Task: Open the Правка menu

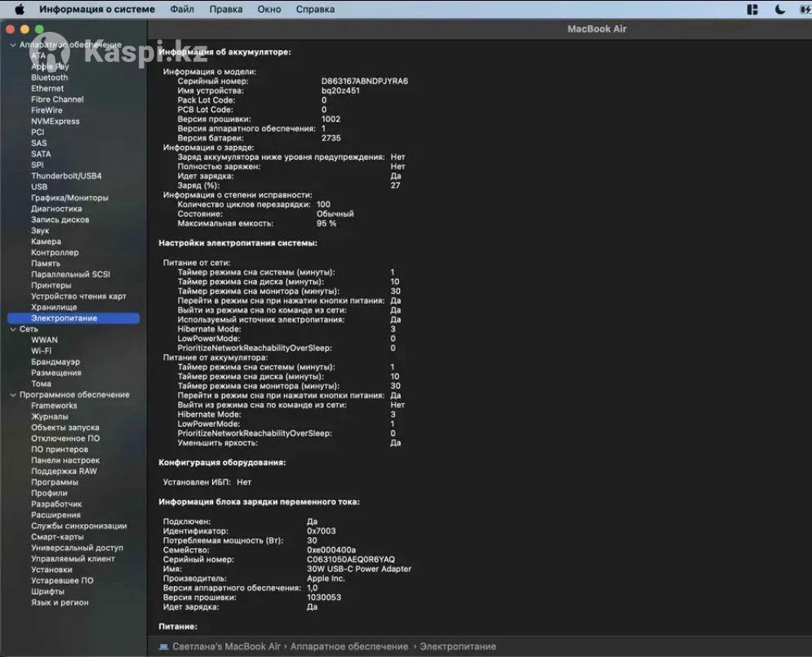Action: click(x=225, y=10)
